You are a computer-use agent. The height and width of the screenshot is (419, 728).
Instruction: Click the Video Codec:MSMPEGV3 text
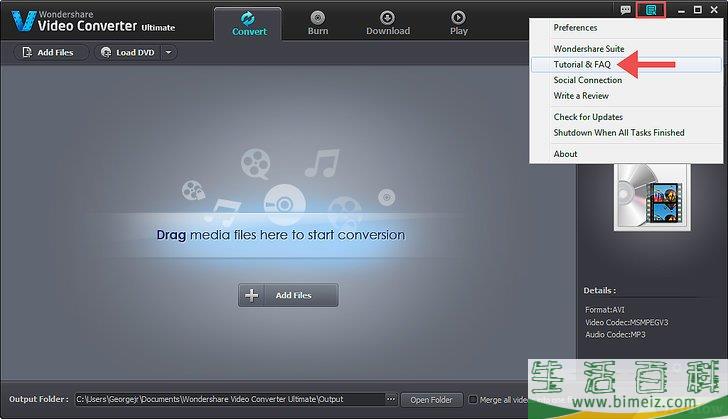(x=626, y=322)
